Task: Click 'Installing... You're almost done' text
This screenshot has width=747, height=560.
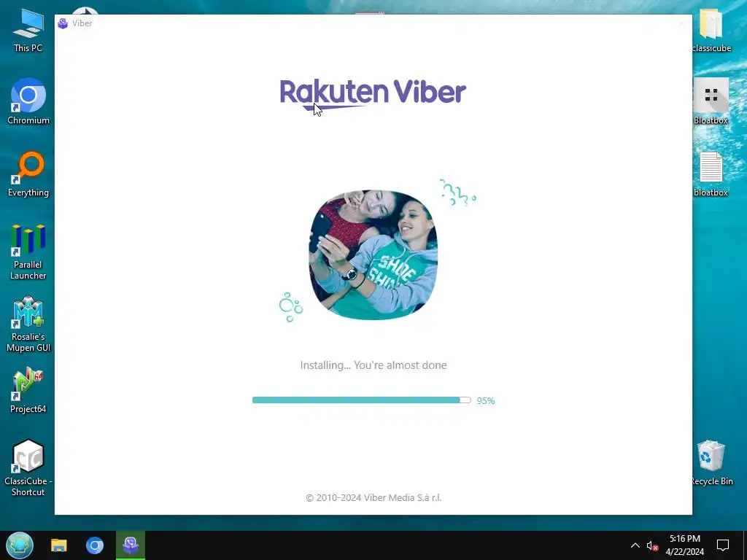Action: pos(373,365)
